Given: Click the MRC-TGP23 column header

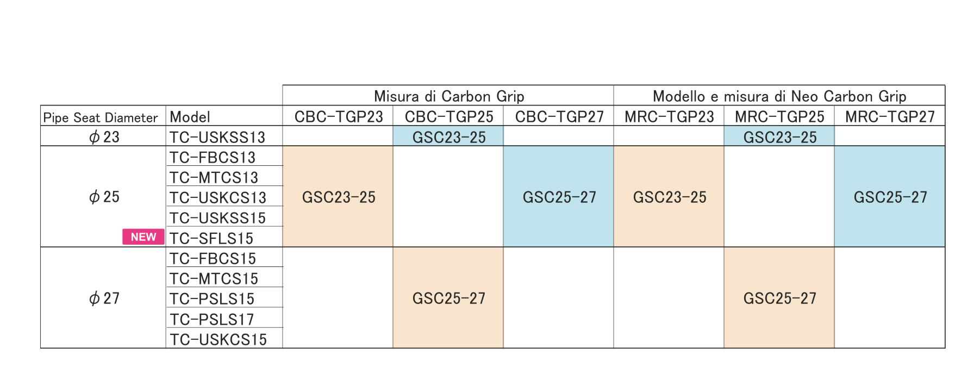Looking at the screenshot, I should tap(669, 116).
